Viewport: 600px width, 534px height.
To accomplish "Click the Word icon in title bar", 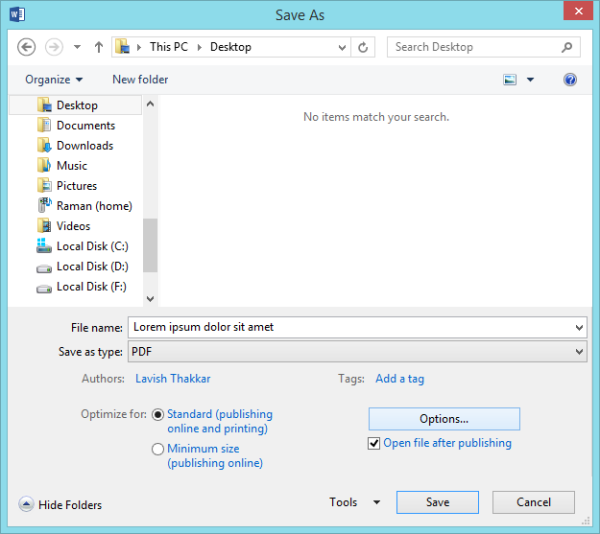I will point(17,15).
